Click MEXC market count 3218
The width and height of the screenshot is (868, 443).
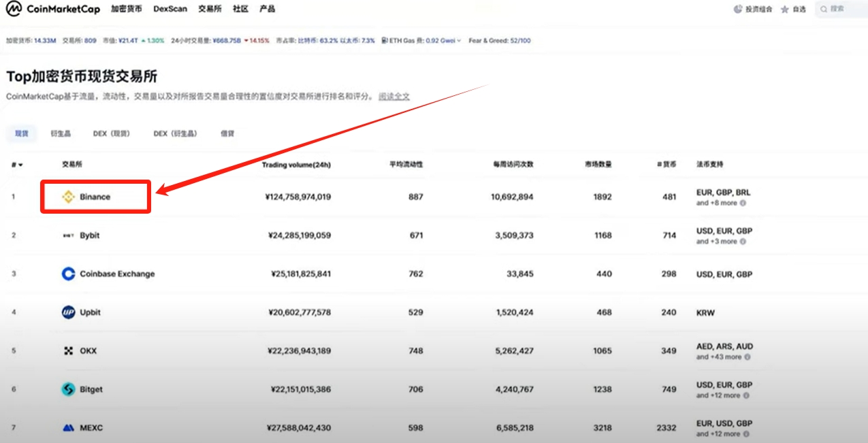coord(602,428)
